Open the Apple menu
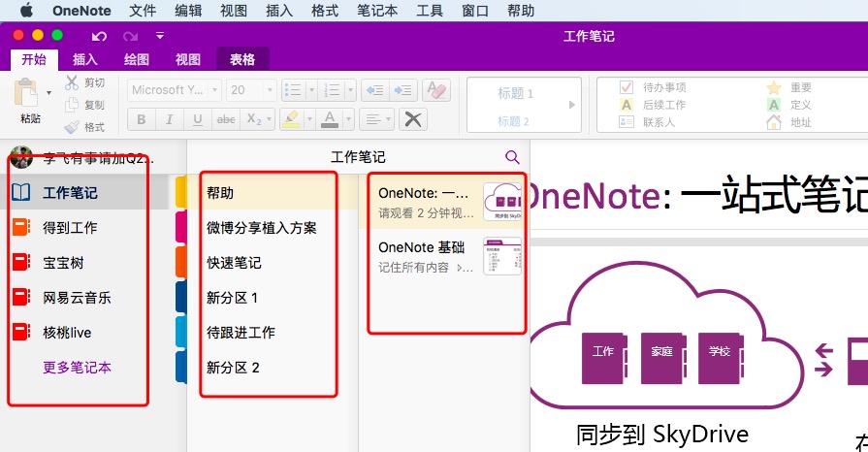This screenshot has height=452, width=868. point(26,10)
